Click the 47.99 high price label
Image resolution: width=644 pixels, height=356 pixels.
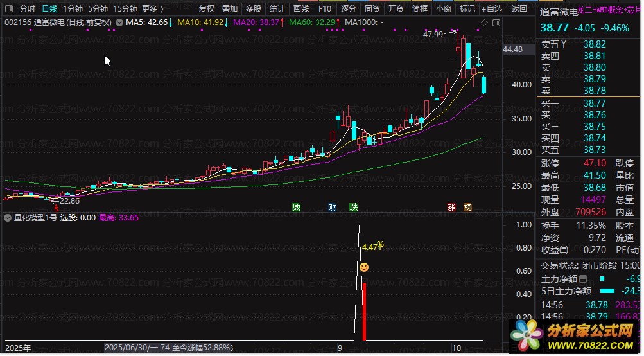pyautogui.click(x=433, y=35)
